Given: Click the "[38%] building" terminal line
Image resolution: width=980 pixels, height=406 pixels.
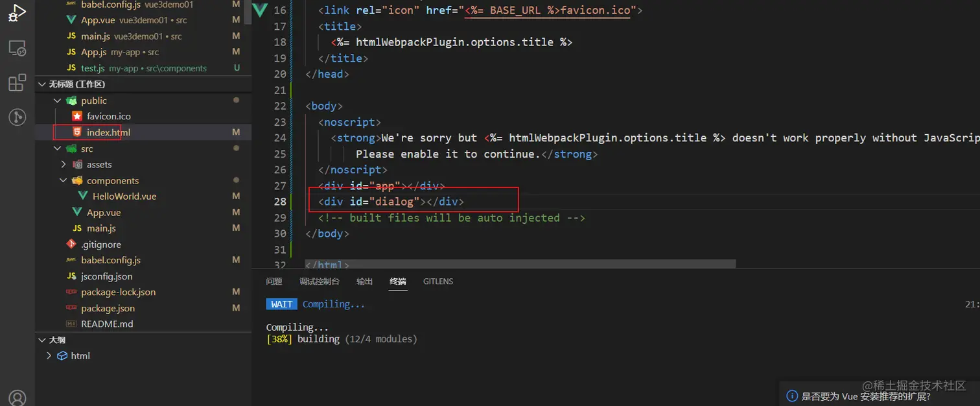Looking at the screenshot, I should coord(342,339).
